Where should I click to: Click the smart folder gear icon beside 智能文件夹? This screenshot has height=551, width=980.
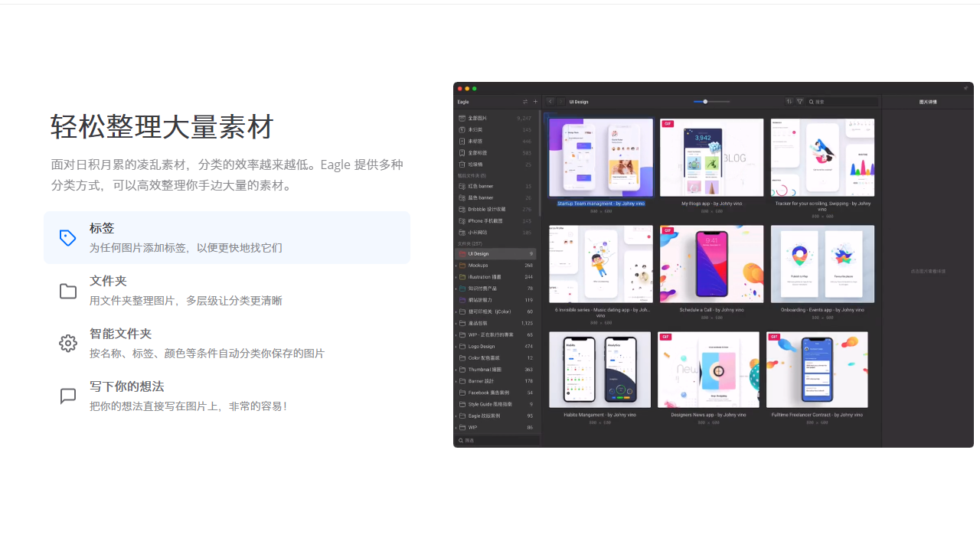pyautogui.click(x=67, y=343)
